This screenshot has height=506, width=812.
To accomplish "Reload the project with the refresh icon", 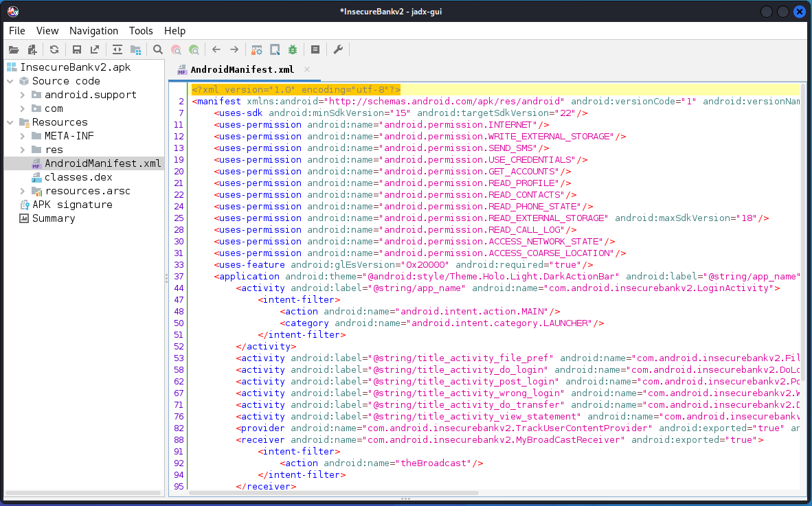I will click(x=54, y=49).
